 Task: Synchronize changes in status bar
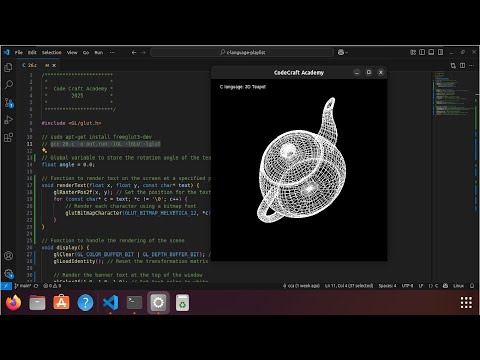36,286
